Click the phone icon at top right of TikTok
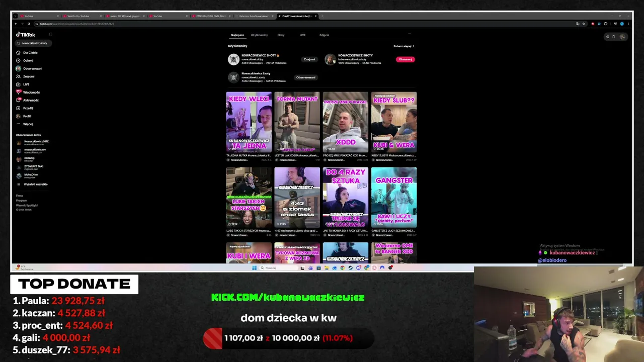 pos(614,37)
